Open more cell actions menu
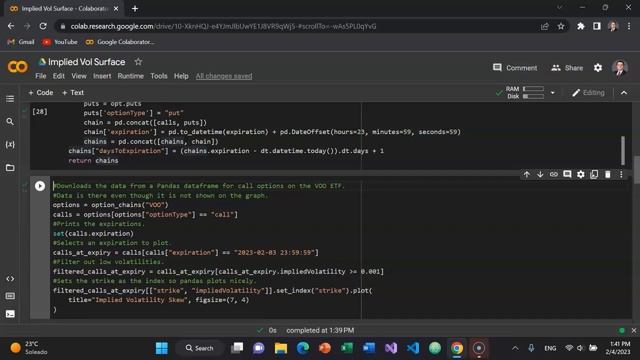 click(x=621, y=175)
